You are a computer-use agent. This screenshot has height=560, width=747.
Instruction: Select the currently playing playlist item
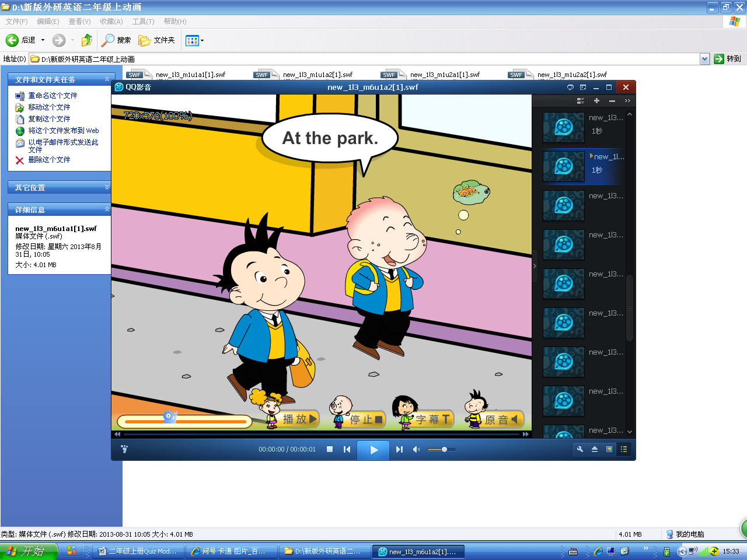(x=584, y=166)
